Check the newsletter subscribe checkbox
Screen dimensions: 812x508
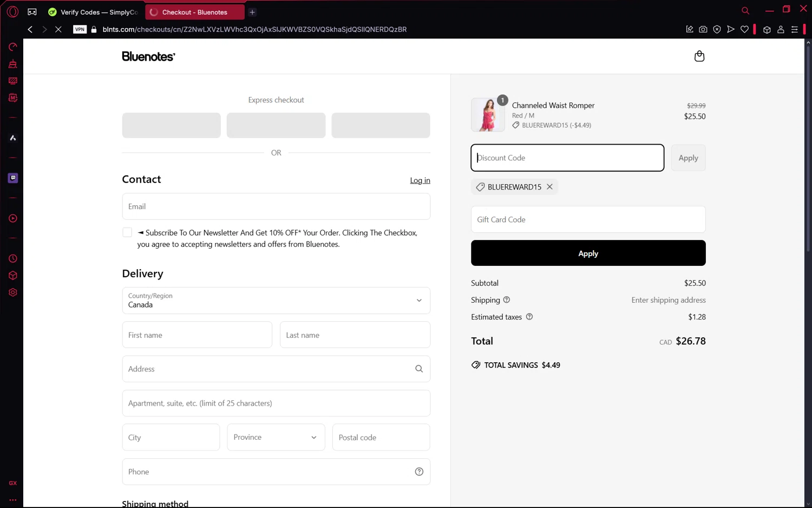click(x=127, y=232)
